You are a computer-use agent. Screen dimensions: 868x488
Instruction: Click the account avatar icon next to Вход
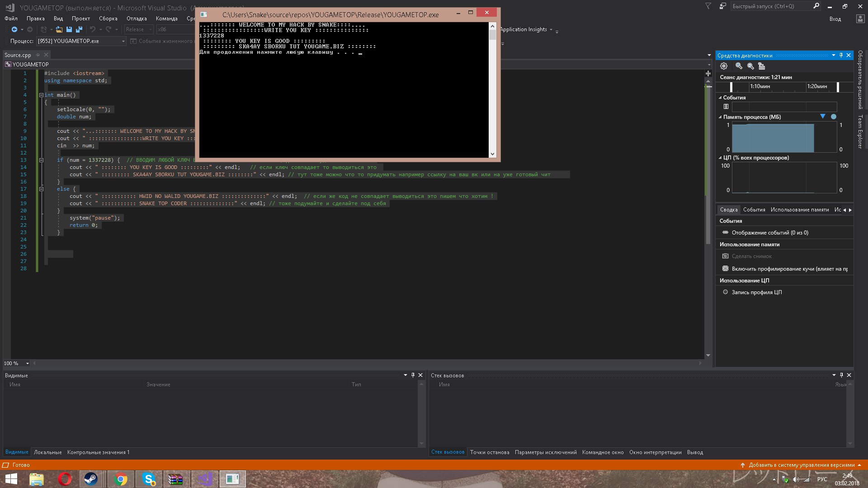click(x=860, y=19)
